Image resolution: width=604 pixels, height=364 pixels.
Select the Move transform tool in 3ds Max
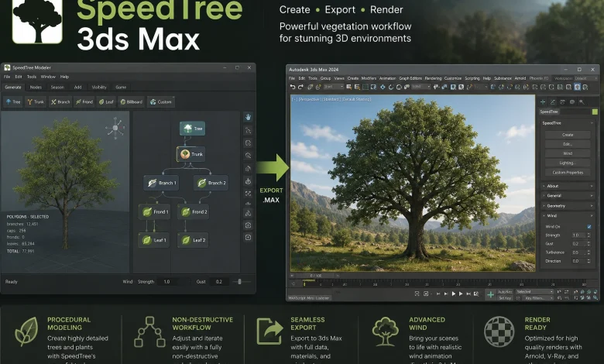[383, 88]
